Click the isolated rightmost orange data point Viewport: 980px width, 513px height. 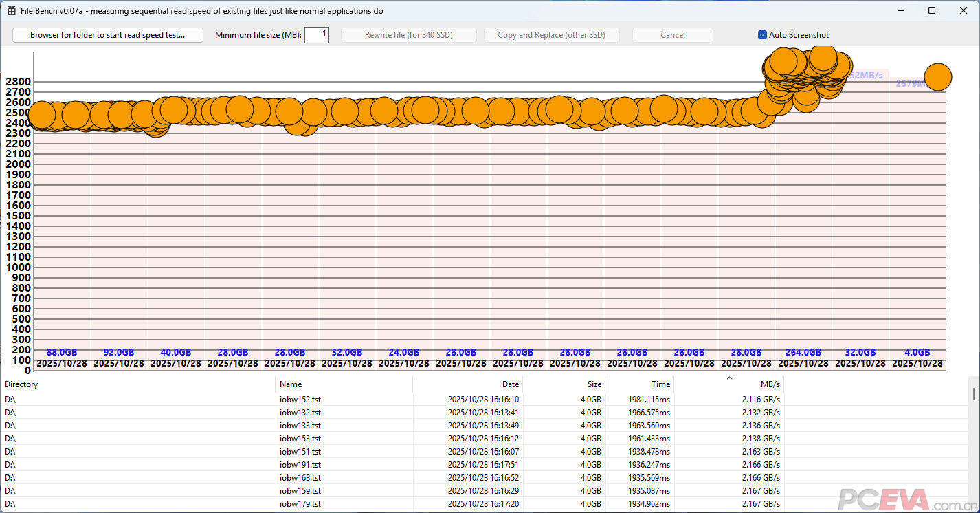click(x=937, y=77)
